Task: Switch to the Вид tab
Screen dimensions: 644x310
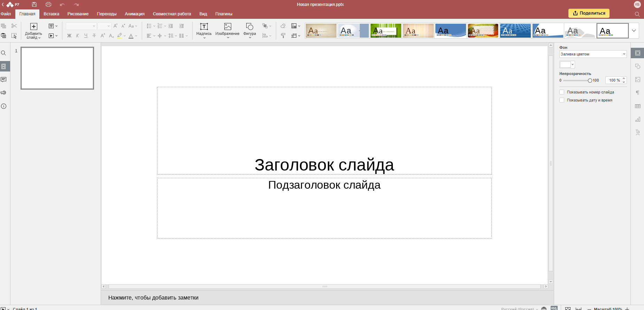Action: 203,14
